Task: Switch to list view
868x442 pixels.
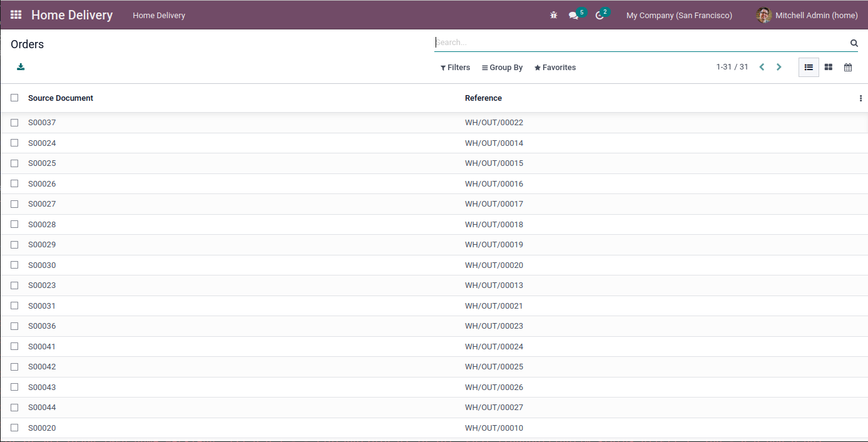Action: (x=809, y=67)
